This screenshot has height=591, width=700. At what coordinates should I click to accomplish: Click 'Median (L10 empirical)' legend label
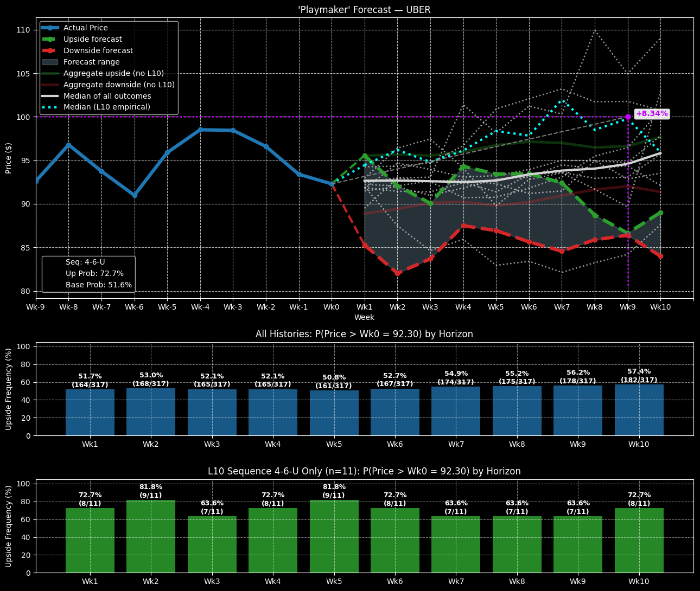pyautogui.click(x=107, y=107)
